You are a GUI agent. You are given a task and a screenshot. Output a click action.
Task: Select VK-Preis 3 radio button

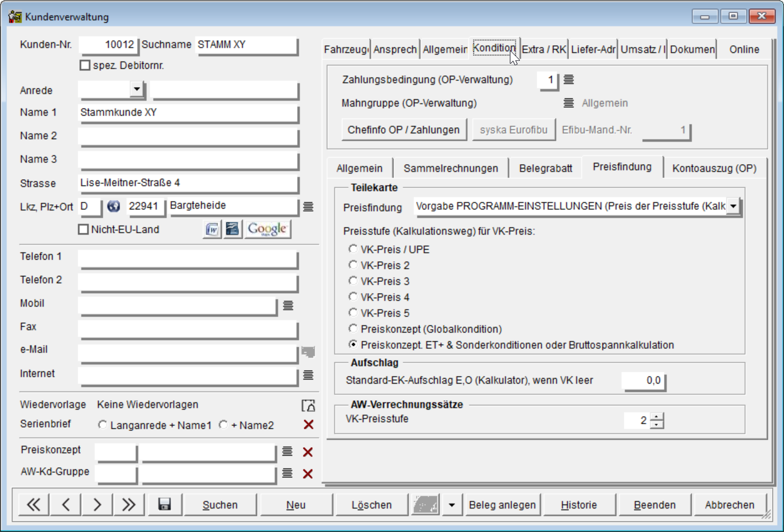pyautogui.click(x=353, y=281)
